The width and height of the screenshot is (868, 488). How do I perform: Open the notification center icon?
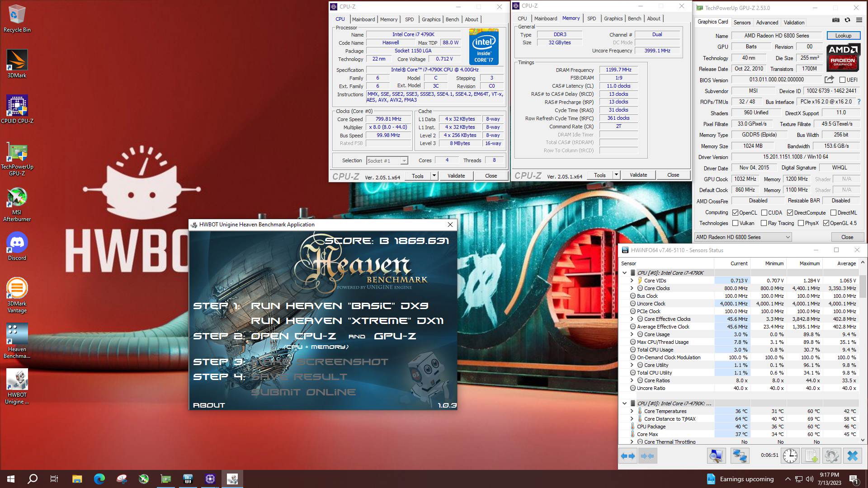point(854,479)
